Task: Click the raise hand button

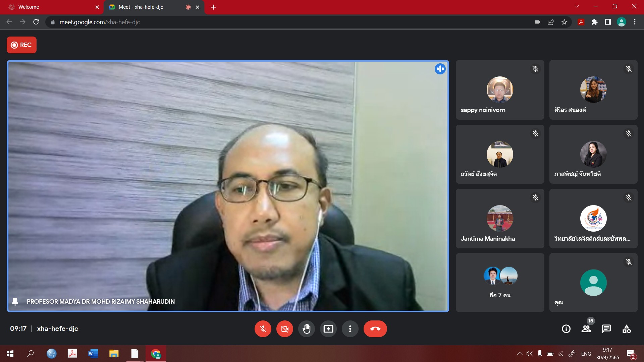Action: point(306,329)
